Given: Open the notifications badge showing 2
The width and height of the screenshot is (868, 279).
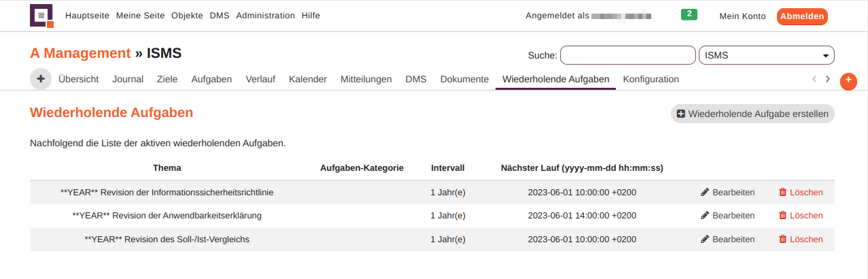Looking at the screenshot, I should (x=689, y=14).
